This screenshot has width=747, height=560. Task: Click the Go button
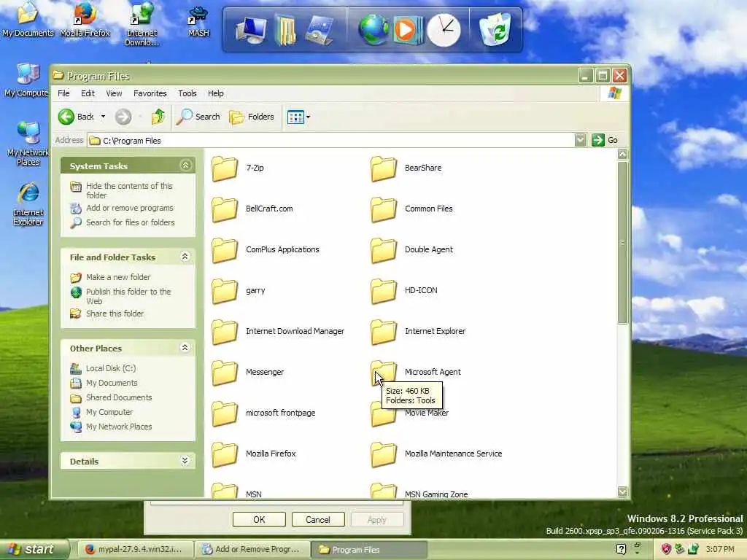[605, 140]
